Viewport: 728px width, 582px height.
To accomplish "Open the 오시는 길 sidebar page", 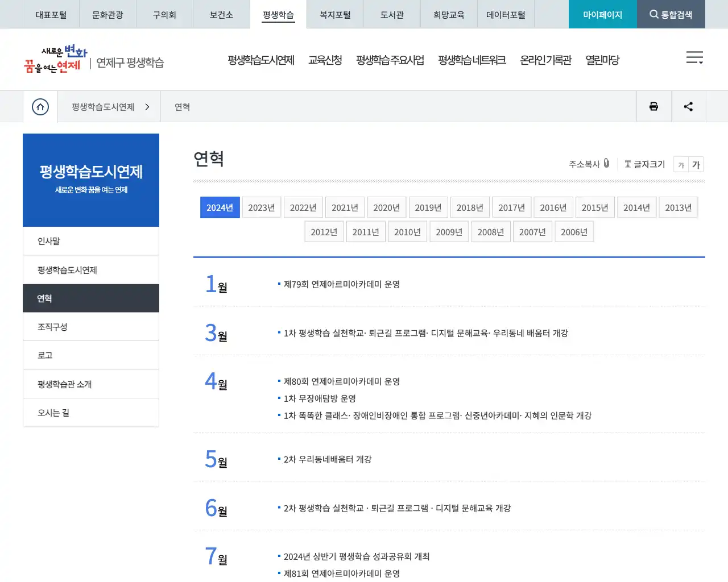I will [52, 413].
